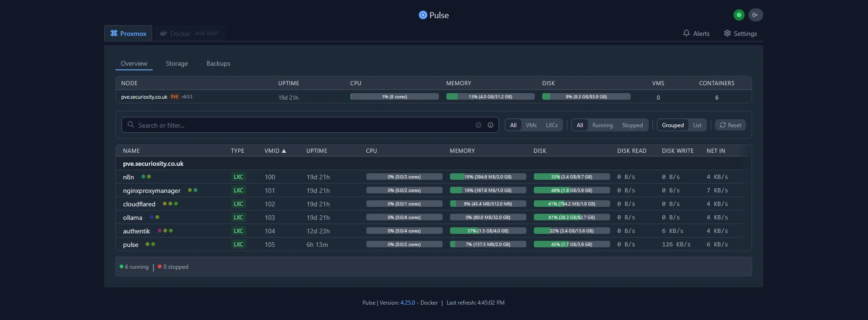Sort guests by DISK READ column

tap(632, 151)
